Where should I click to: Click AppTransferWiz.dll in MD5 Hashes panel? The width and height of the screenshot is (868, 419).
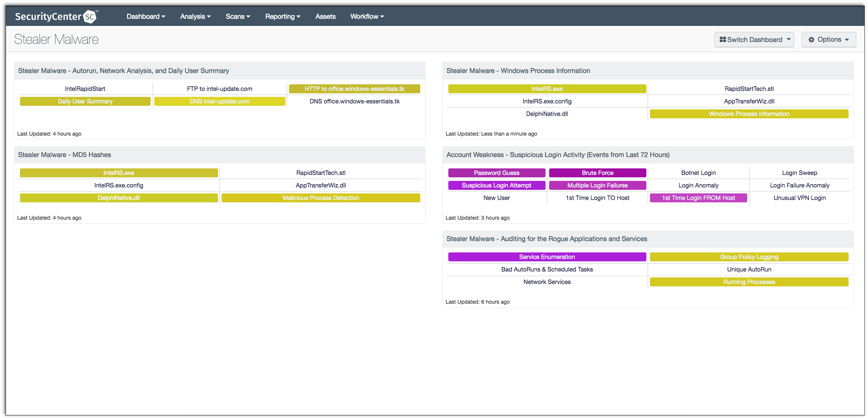[321, 185]
